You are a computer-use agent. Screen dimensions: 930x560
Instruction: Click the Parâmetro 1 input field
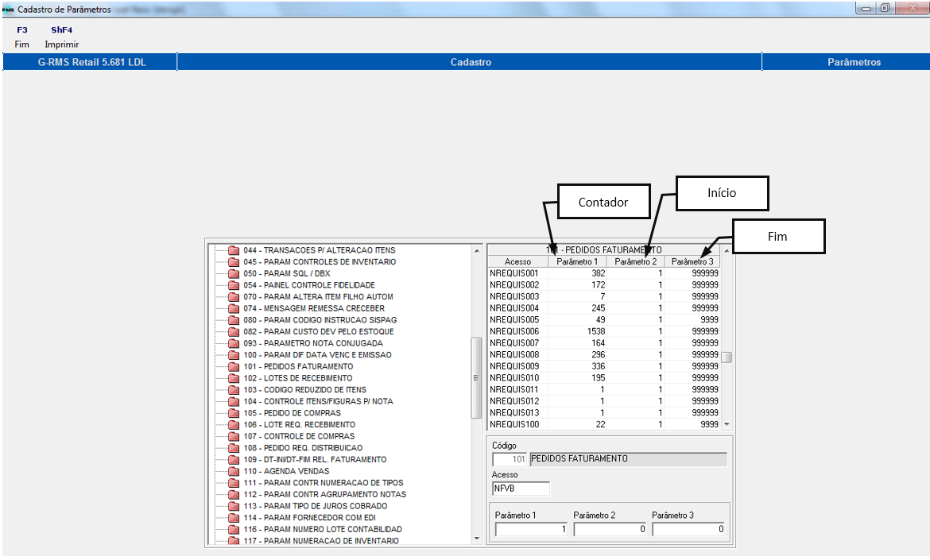coord(532,529)
